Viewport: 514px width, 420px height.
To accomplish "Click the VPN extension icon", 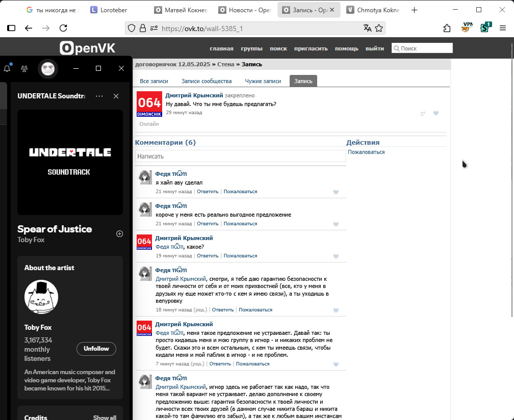I will (x=467, y=28).
